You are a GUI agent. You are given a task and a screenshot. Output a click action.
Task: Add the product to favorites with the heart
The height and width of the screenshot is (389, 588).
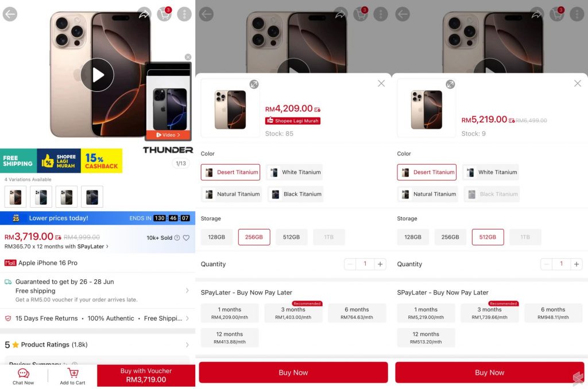(x=186, y=238)
